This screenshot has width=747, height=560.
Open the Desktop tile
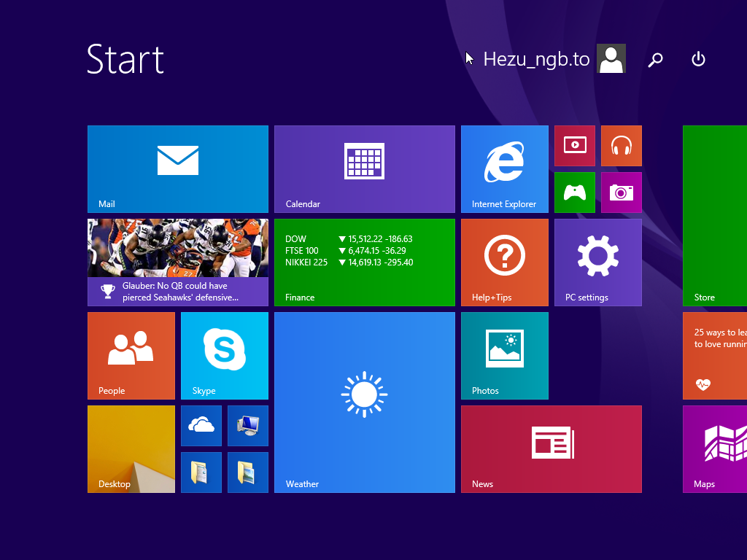(131, 448)
